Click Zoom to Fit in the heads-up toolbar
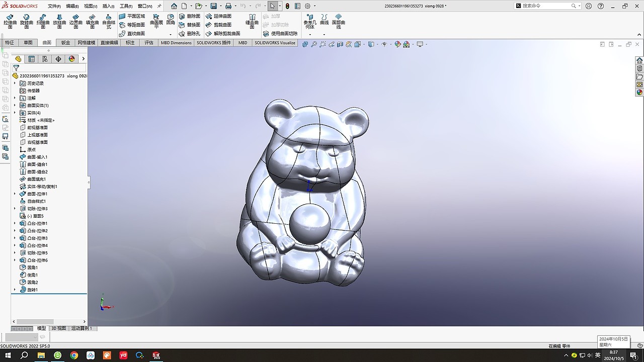 314,44
